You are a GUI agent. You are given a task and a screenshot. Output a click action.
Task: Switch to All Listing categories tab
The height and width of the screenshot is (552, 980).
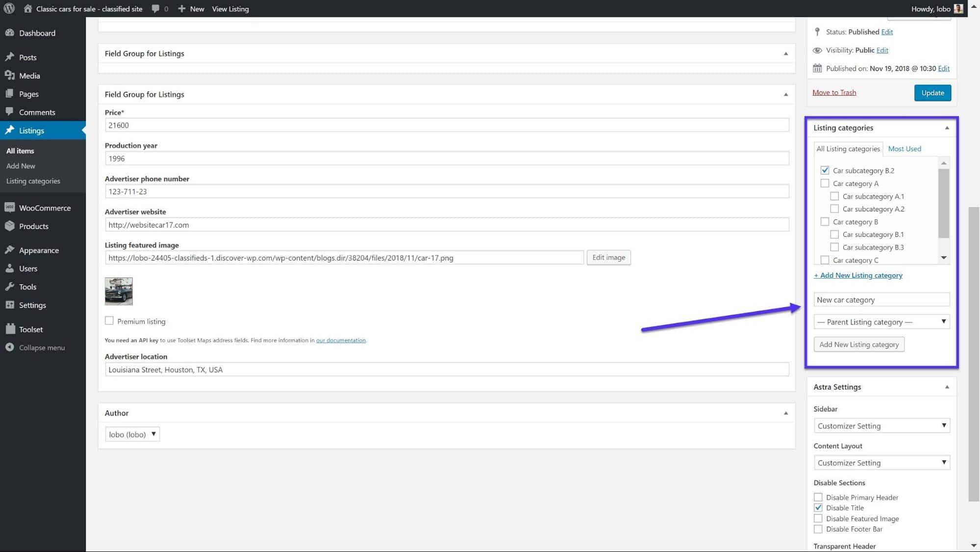[848, 148]
